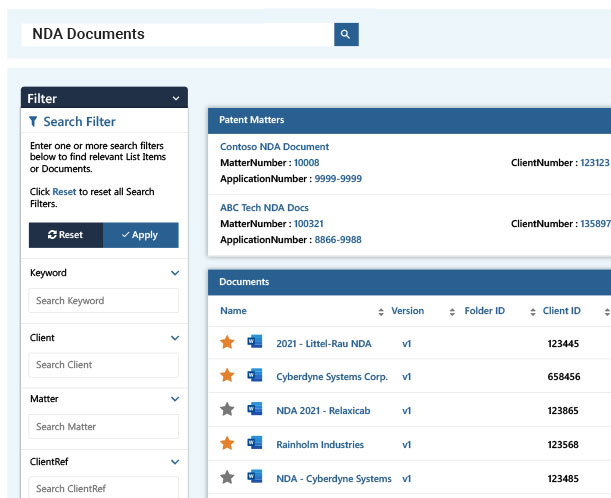
Task: Favorite NDA 2021 - Relaxicab star
Action: [x=227, y=410]
